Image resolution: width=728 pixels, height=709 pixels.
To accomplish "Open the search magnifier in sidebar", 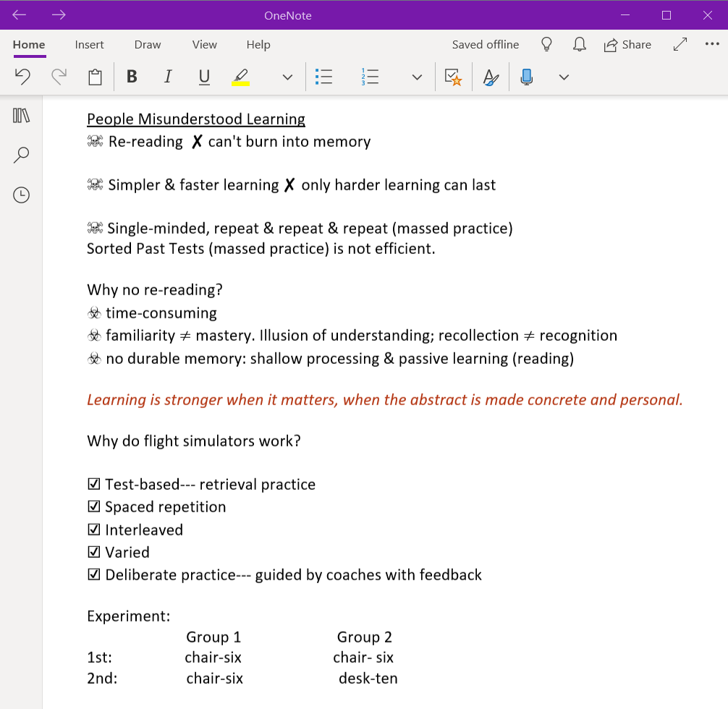I will 22,155.
